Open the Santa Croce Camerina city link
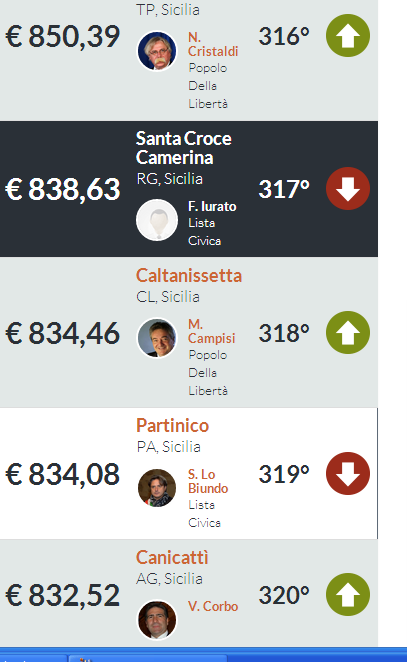Image resolution: width=407 pixels, height=662 pixels. point(184,148)
